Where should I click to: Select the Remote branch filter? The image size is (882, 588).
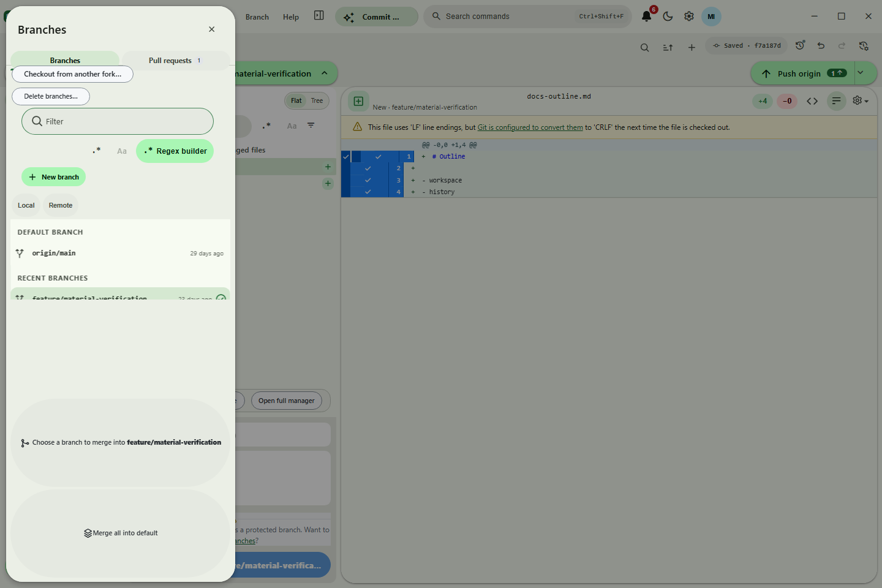[61, 205]
